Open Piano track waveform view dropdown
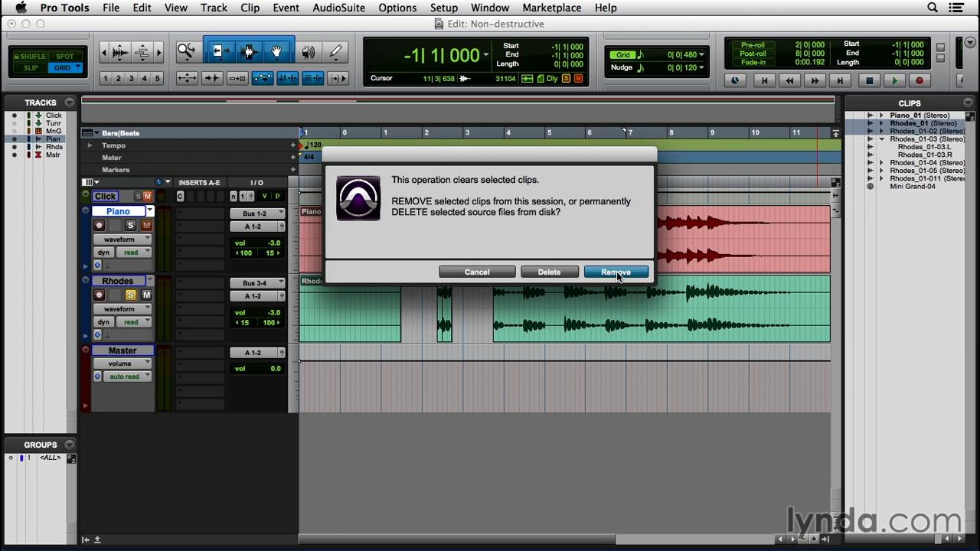This screenshot has width=980, height=551. coord(122,240)
